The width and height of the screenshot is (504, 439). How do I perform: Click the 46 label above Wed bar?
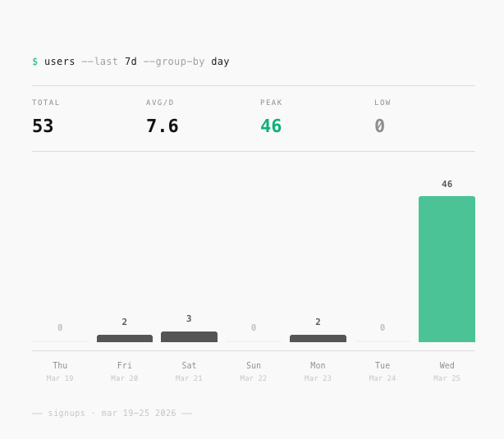point(447,184)
